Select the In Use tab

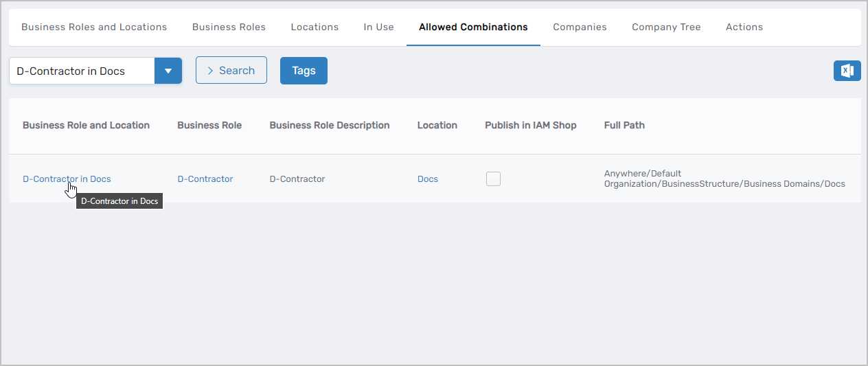click(378, 27)
